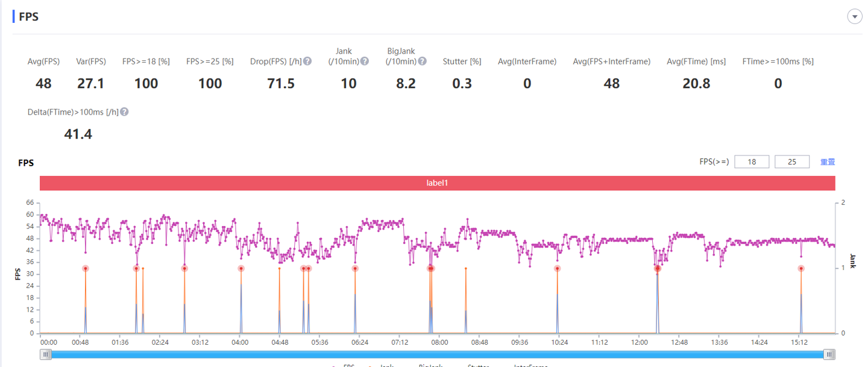Select the red jank marker near 10:24

[x=558, y=269]
